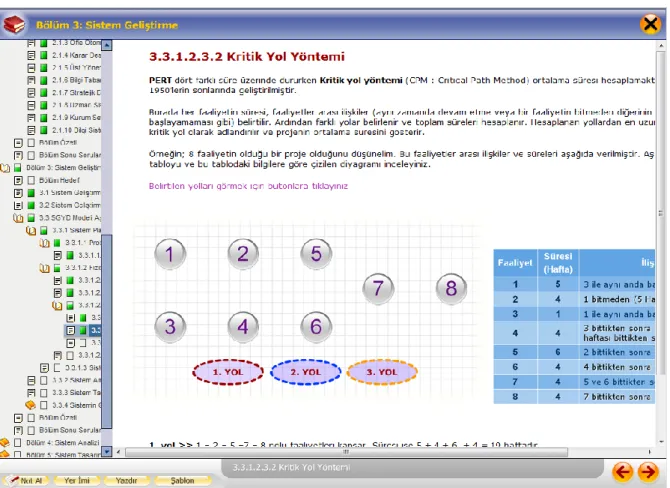Open 3.1 Sistem Geliştirme tree item

tap(70, 193)
